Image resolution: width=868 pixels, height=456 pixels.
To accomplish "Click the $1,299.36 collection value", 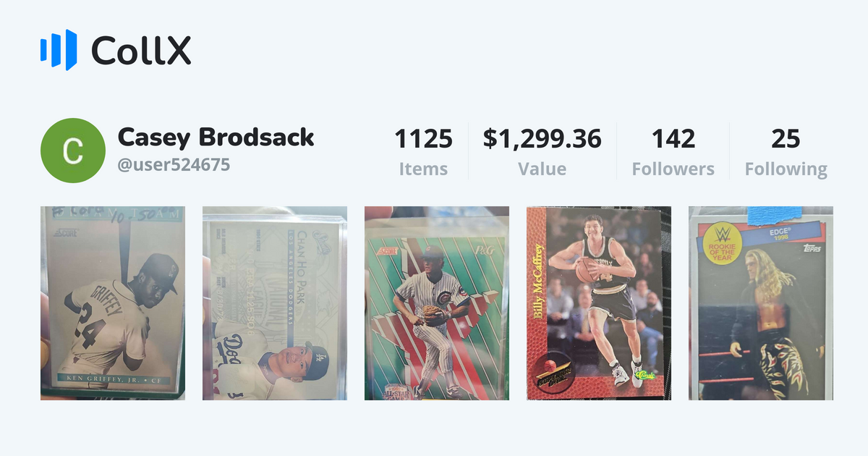I will tap(542, 138).
